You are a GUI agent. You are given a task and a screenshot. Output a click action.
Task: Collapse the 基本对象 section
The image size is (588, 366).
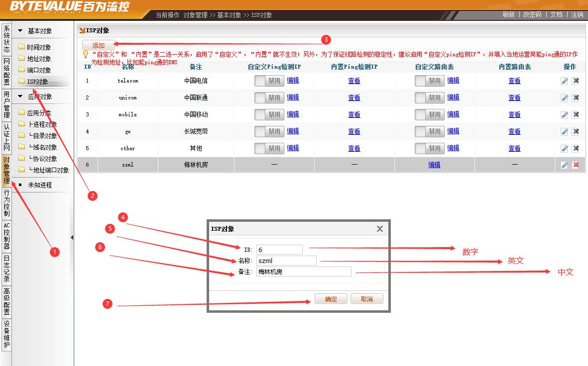tap(20, 31)
